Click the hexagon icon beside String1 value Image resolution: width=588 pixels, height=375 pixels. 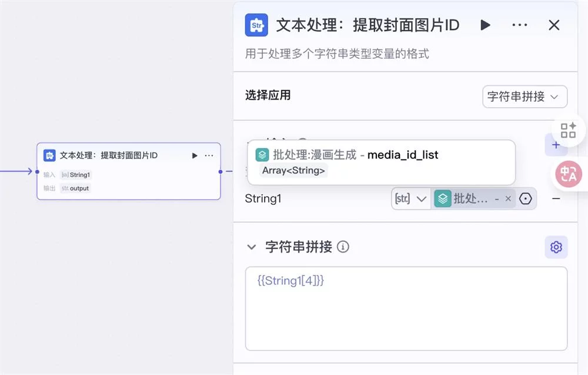pos(526,199)
